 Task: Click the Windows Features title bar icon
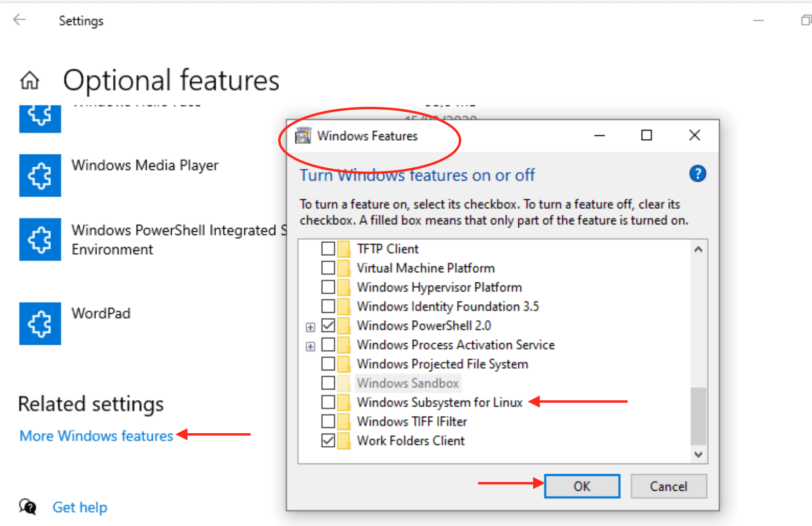pos(303,136)
